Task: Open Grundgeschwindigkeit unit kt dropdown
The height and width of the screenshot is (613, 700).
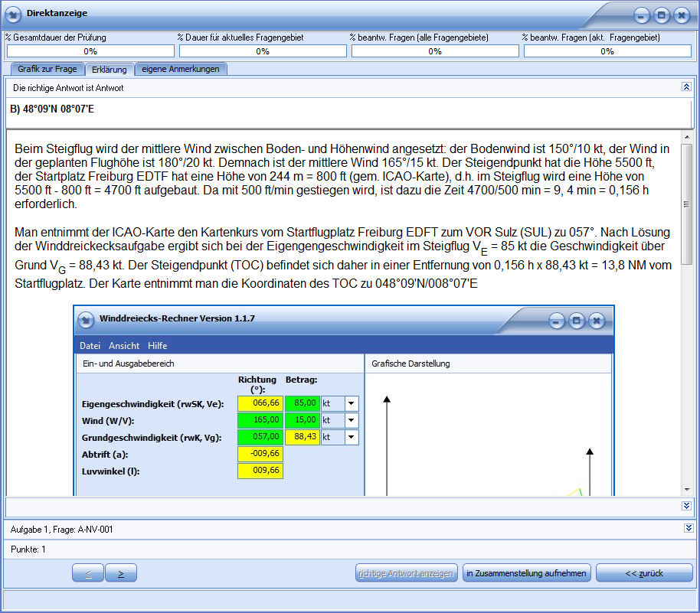Action: [x=352, y=437]
